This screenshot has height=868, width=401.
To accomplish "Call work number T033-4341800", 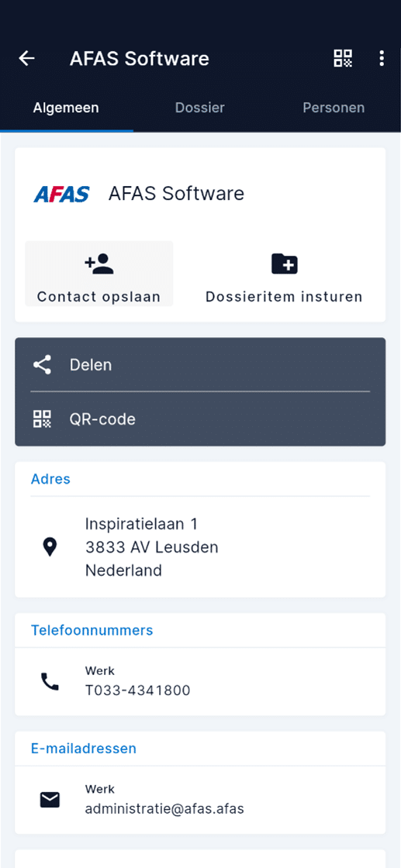I will (200, 681).
